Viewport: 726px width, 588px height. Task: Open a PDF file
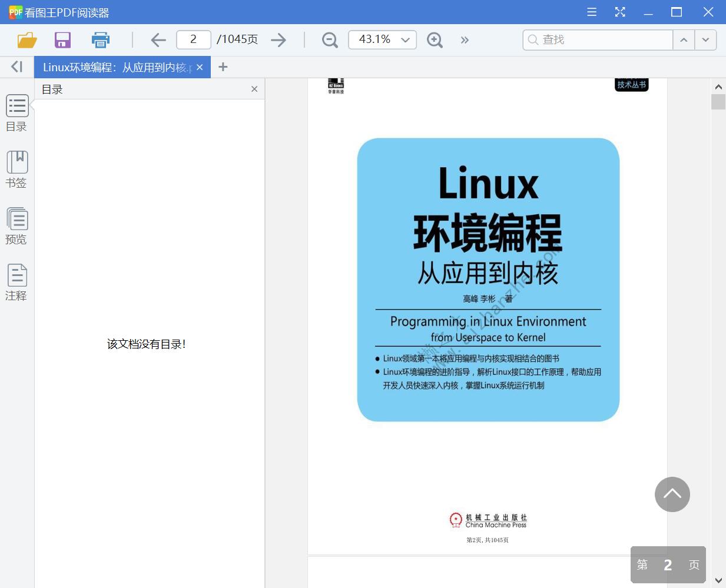coord(26,39)
